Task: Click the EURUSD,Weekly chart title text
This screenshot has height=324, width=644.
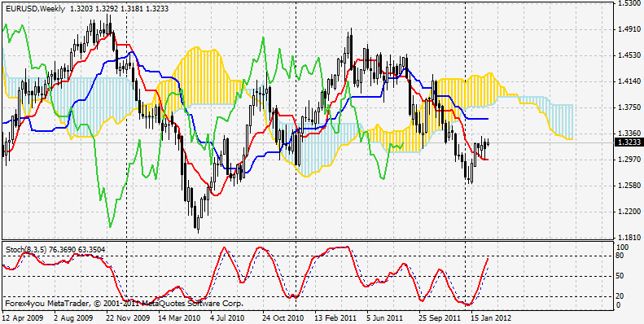Action: point(35,9)
